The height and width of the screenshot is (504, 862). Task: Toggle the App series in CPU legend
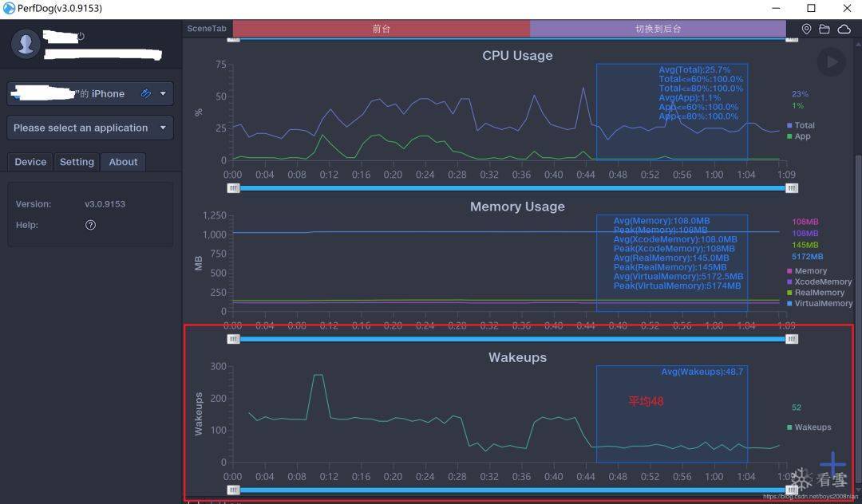pyautogui.click(x=798, y=136)
